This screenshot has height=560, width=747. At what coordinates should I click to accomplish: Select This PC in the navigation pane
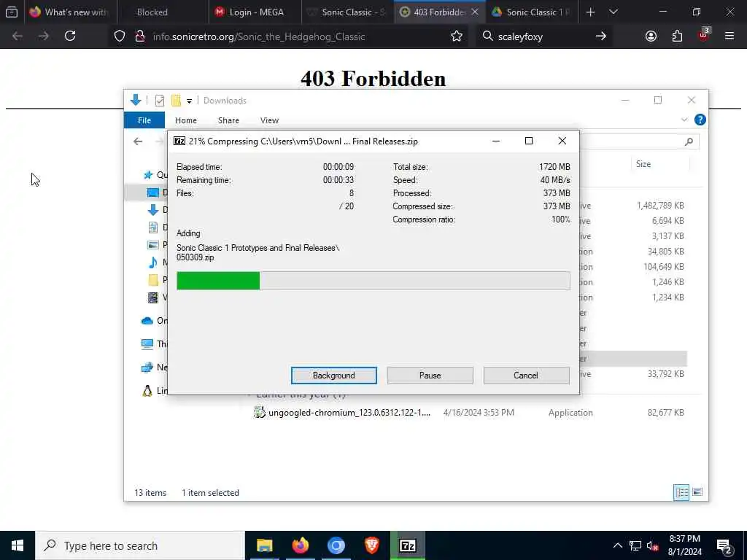[155, 344]
